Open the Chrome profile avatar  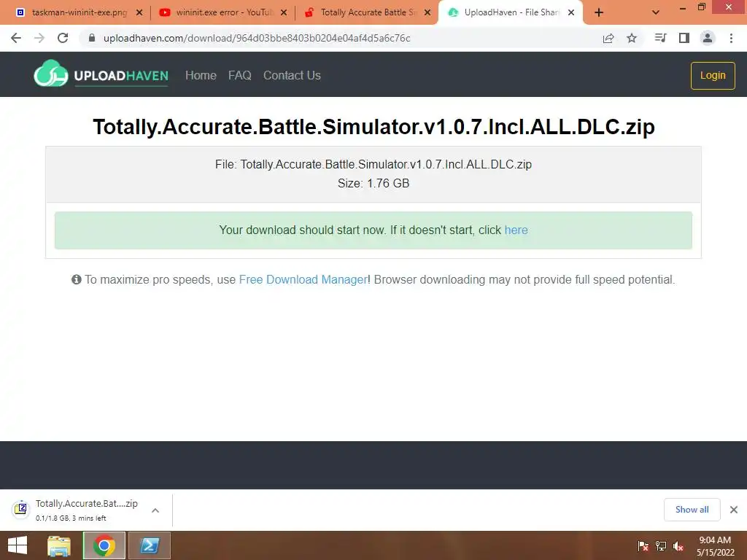708,38
